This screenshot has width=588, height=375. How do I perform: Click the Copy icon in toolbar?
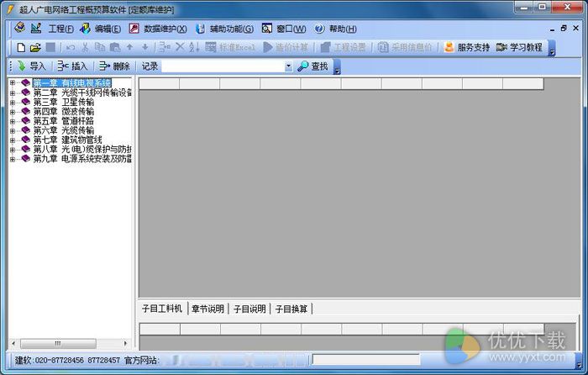pyautogui.click(x=100, y=47)
